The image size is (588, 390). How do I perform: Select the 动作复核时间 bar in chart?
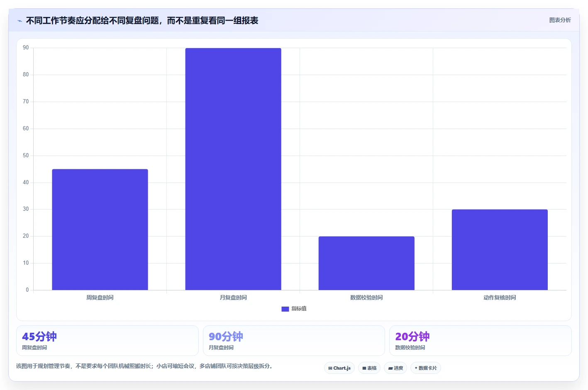500,250
